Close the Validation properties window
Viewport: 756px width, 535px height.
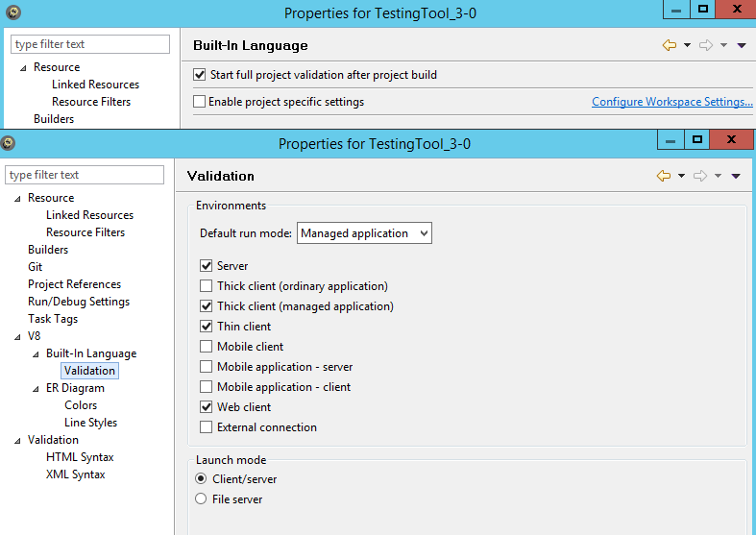click(x=731, y=140)
